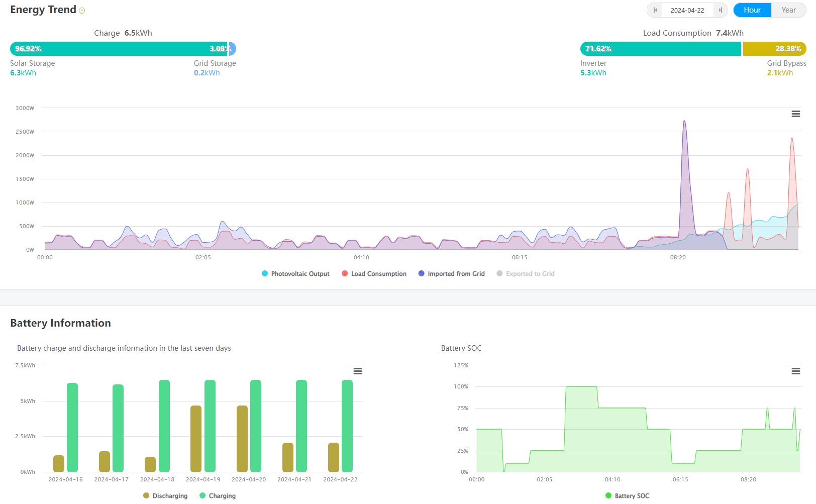This screenshot has width=816, height=504.
Task: Show the Exported to Grid series
Action: click(x=525, y=274)
